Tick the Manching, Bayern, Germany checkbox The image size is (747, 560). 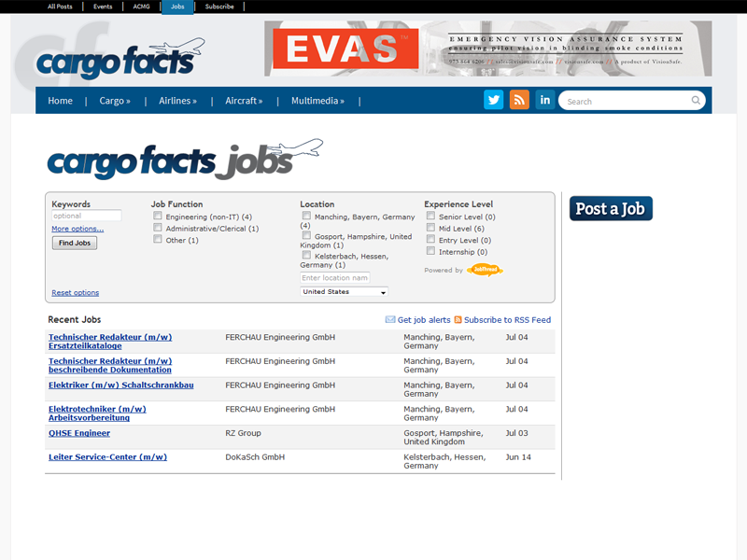click(306, 216)
